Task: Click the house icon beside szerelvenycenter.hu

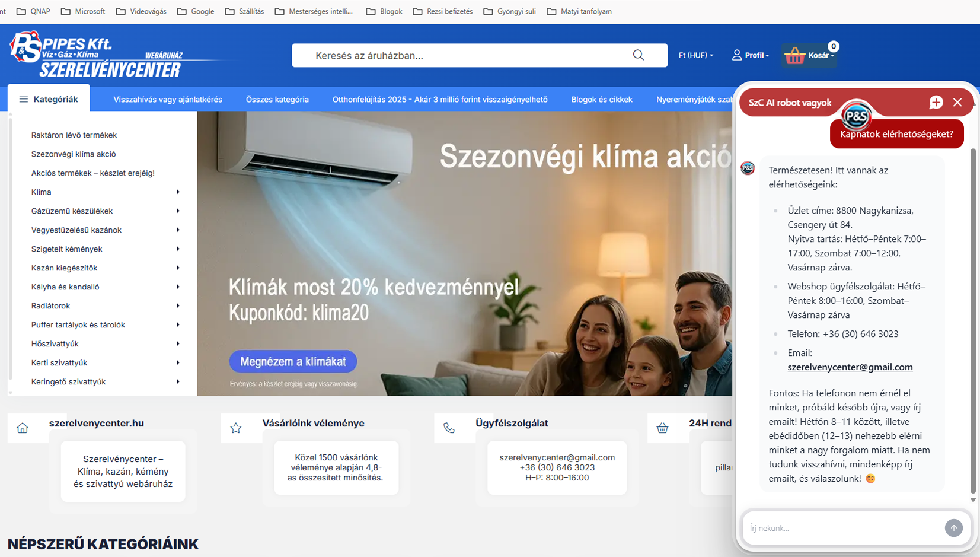Action: click(x=23, y=428)
